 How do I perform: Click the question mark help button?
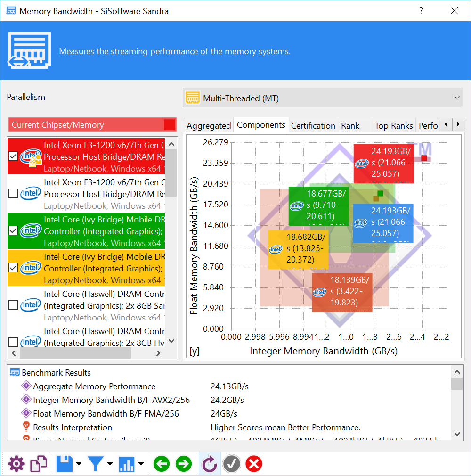[x=421, y=11]
